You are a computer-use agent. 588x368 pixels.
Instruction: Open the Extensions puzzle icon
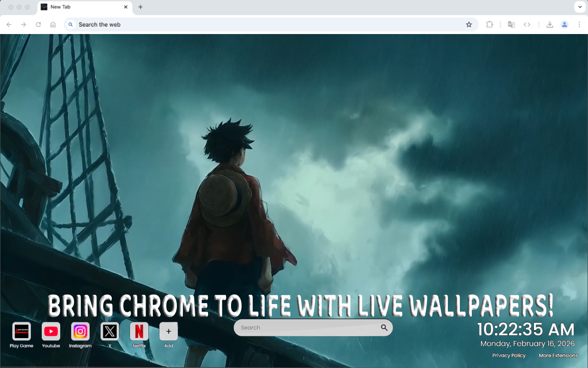coord(490,24)
